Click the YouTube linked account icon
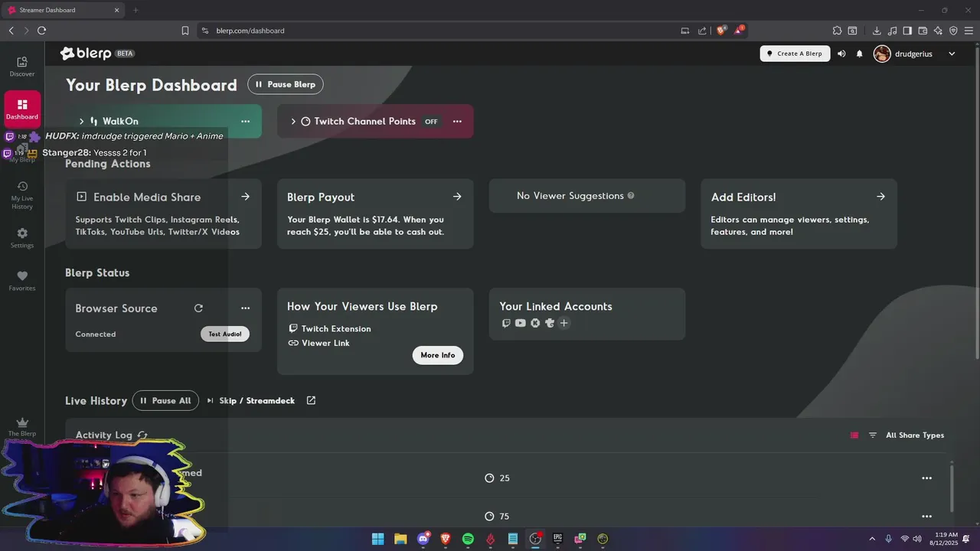 [x=521, y=323]
